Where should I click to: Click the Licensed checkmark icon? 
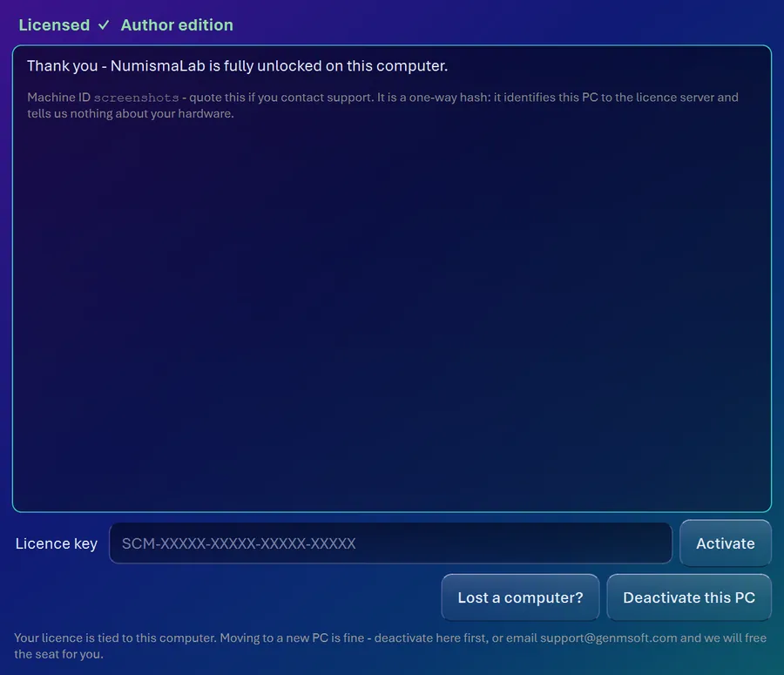104,25
